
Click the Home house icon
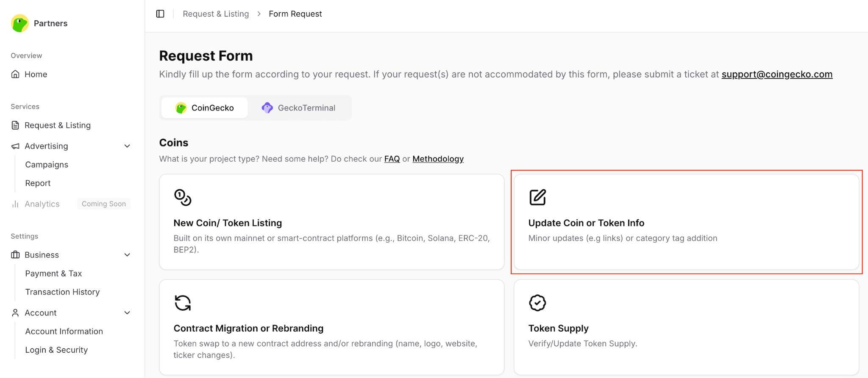pyautogui.click(x=15, y=74)
